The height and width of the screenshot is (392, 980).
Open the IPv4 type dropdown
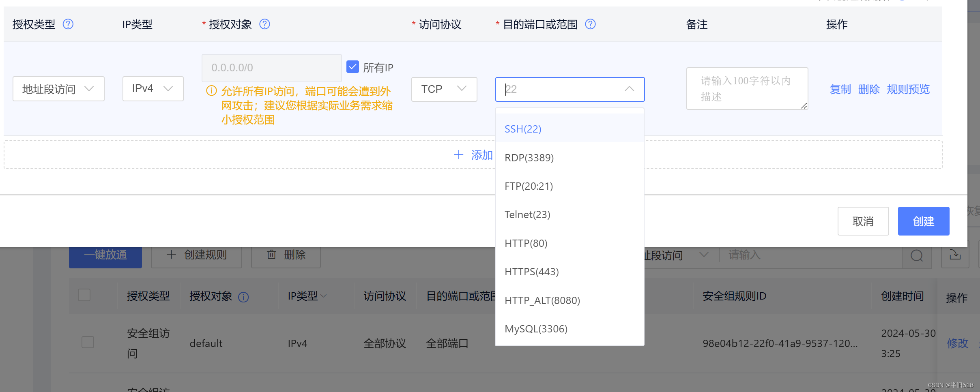point(153,89)
